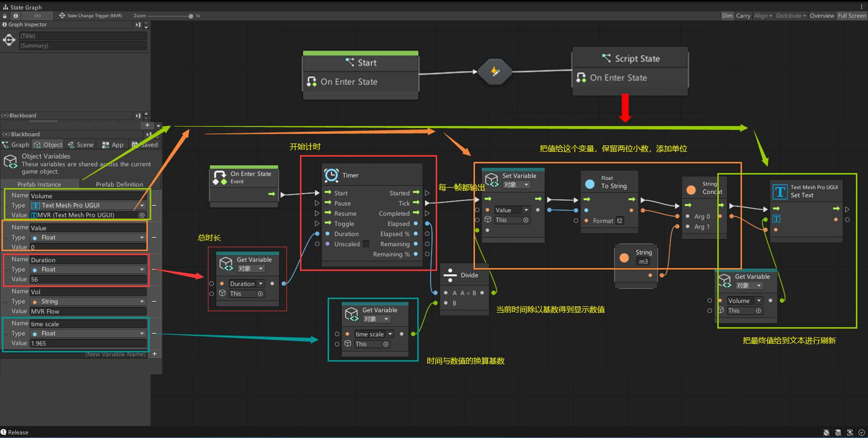This screenshot has height=438, width=868.
Task: Toggle the Blackboard variables icon in toolbar
Action: (38, 16)
